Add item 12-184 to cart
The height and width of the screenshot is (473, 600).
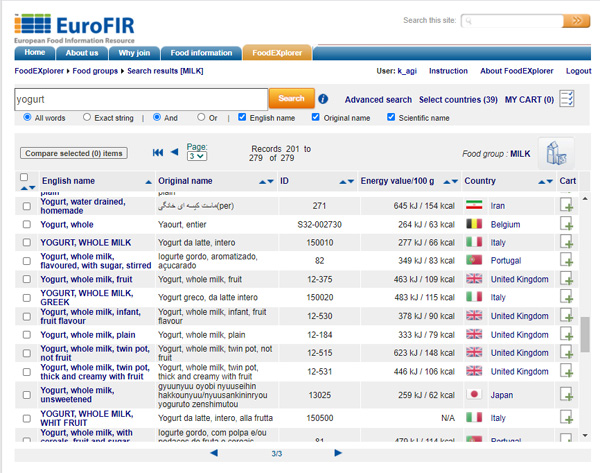[566, 334]
